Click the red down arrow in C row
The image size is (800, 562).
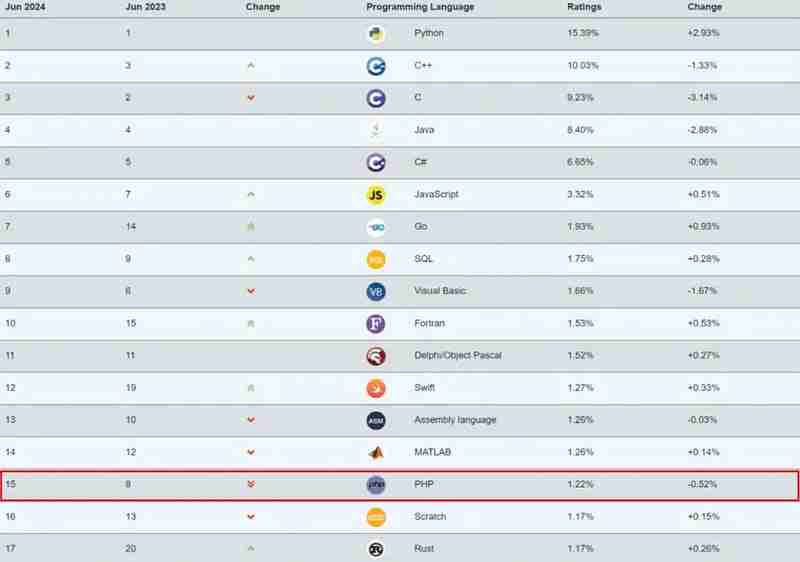251,98
